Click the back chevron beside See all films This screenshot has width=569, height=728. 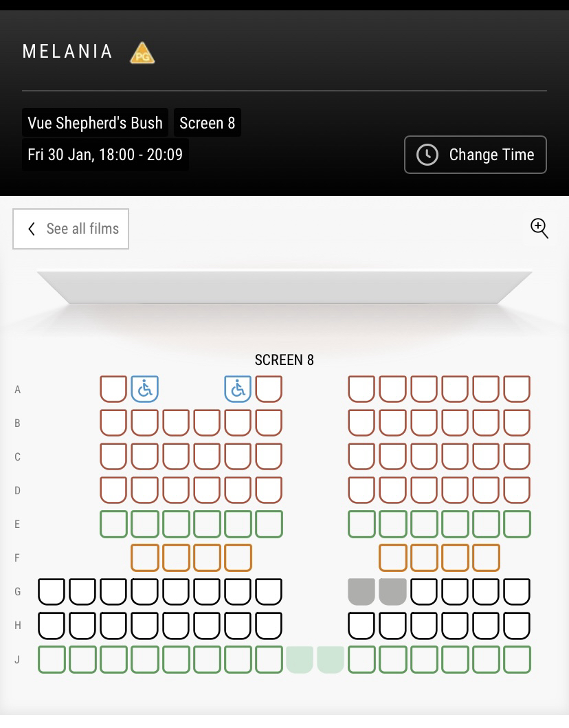(32, 229)
